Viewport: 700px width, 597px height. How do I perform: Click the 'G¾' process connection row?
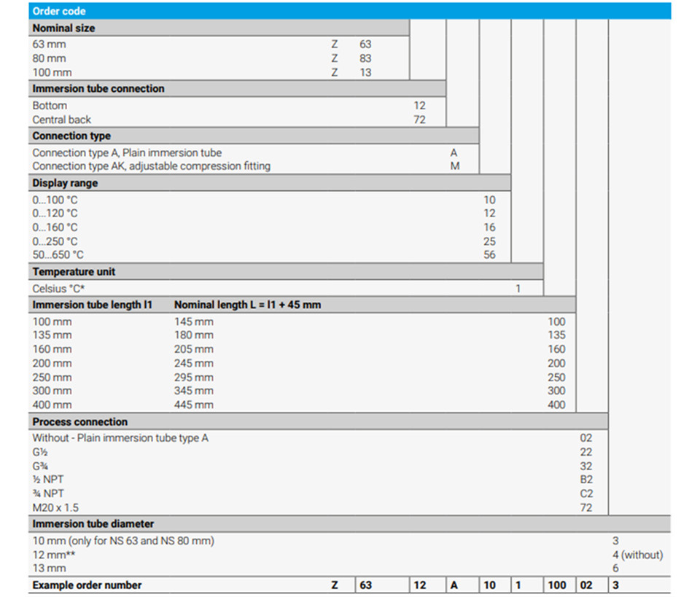point(39,467)
